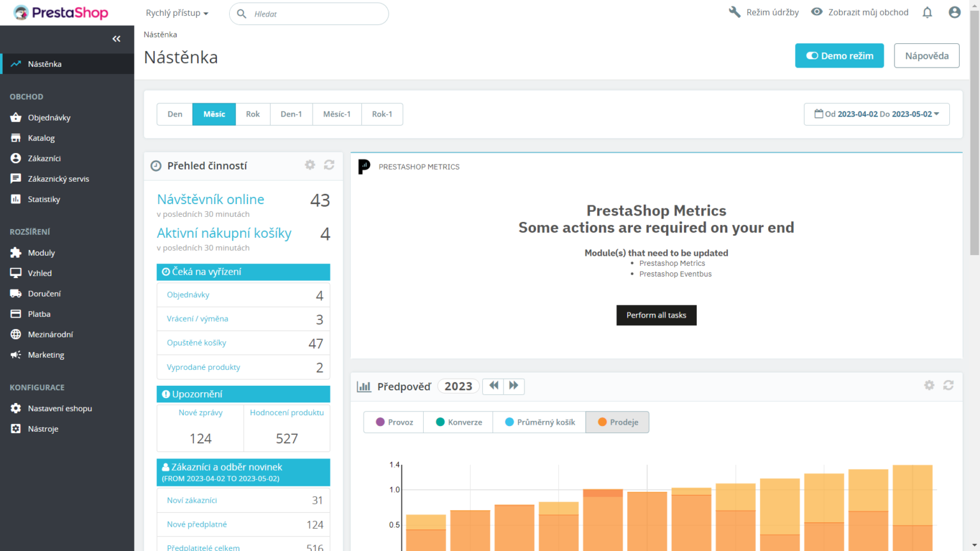
Task: Select the Den period tab
Action: (x=175, y=114)
